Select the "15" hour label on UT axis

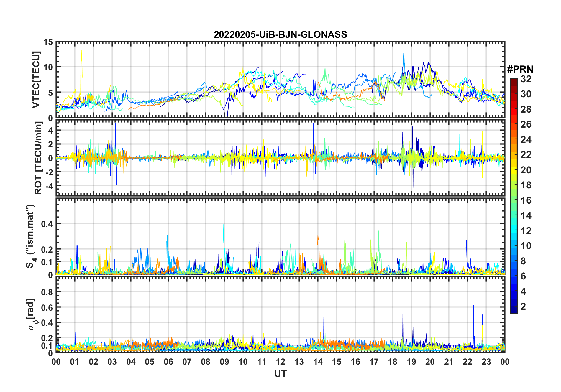point(337,362)
